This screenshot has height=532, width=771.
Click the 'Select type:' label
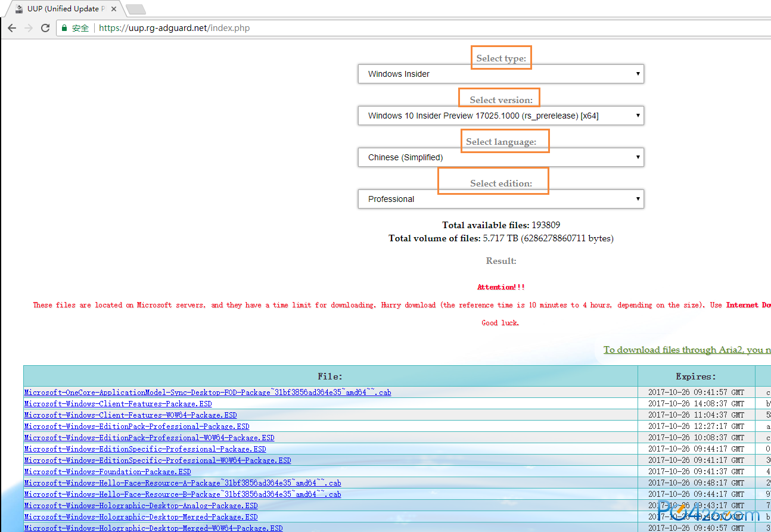[x=501, y=58]
